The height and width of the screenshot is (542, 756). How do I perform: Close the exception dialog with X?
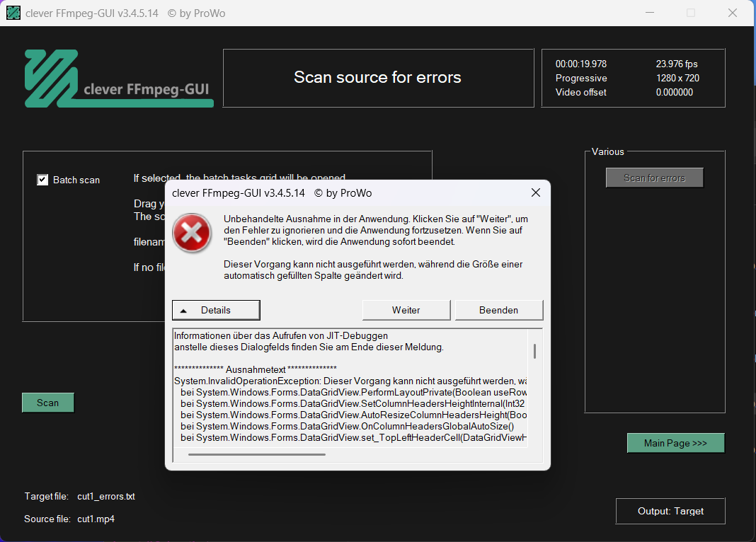coord(536,192)
